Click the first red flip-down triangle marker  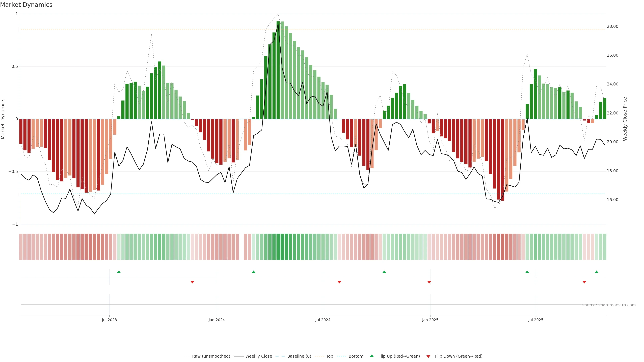pyautogui.click(x=192, y=282)
